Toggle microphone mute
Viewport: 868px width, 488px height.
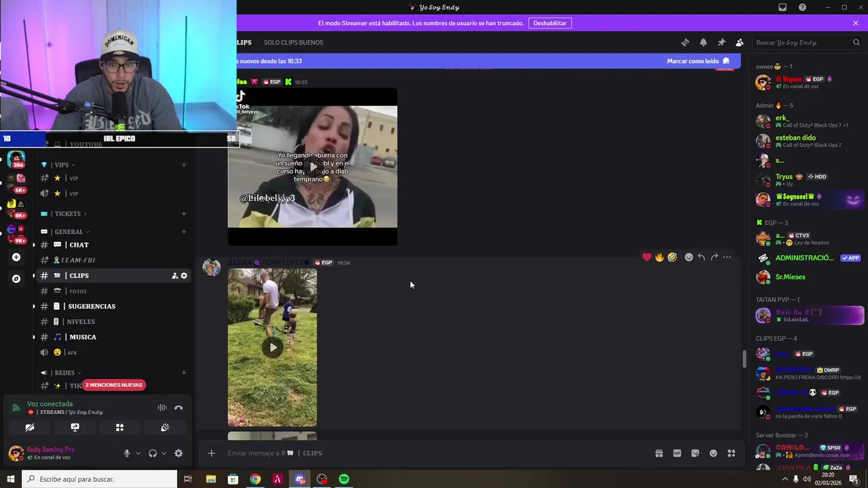click(127, 453)
